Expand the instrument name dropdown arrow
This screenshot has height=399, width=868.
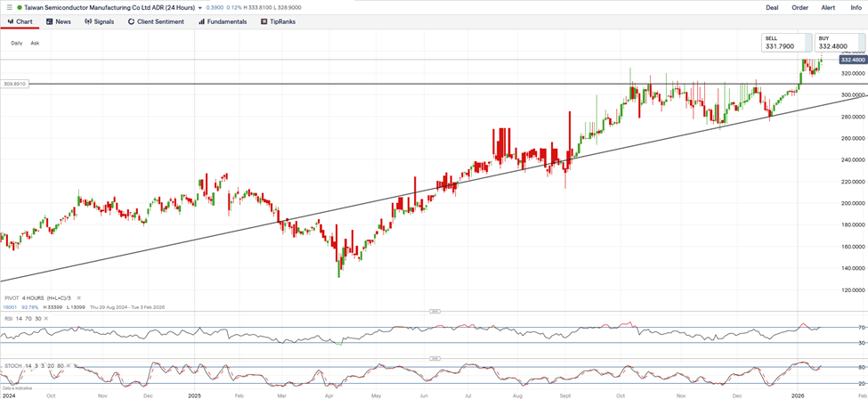[199, 8]
